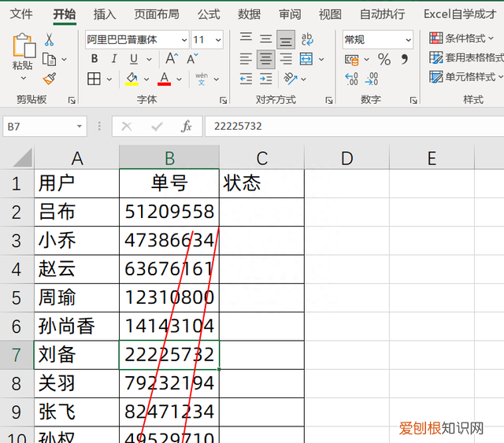
Task: Toggle Bold formatting
Action: [x=94, y=59]
